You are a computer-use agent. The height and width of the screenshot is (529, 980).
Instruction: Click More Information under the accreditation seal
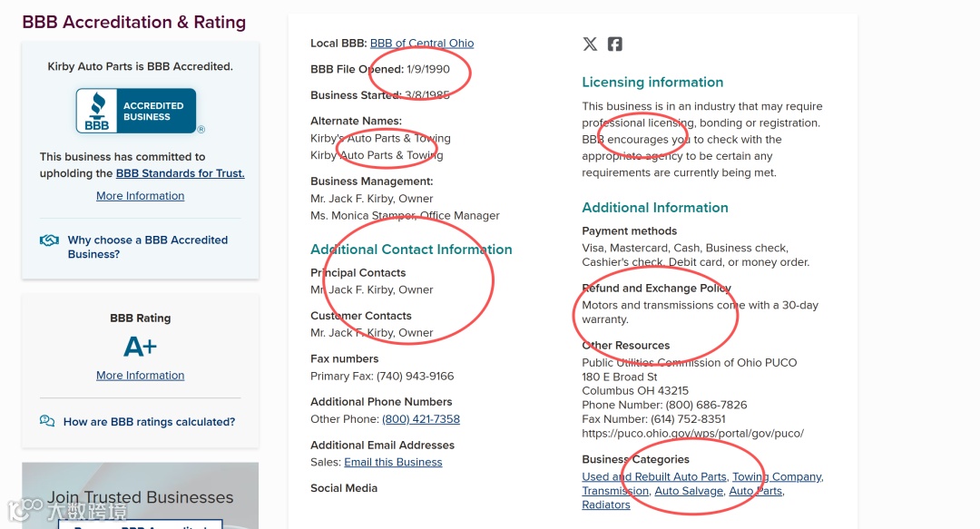tap(141, 196)
